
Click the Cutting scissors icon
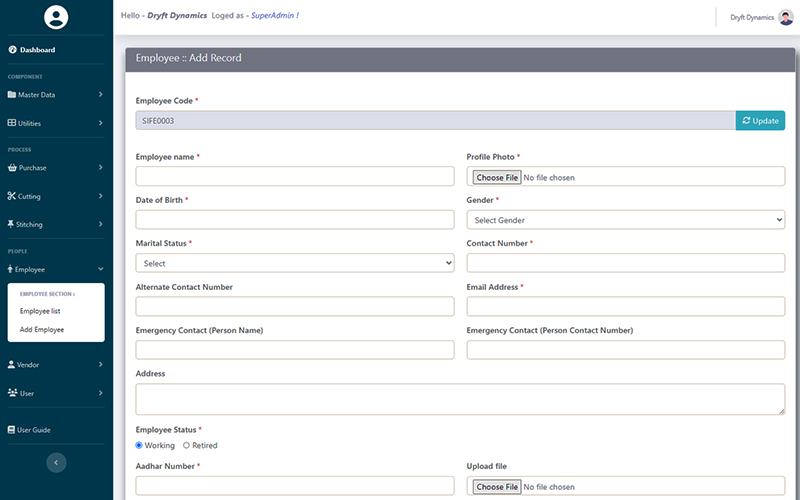12,196
